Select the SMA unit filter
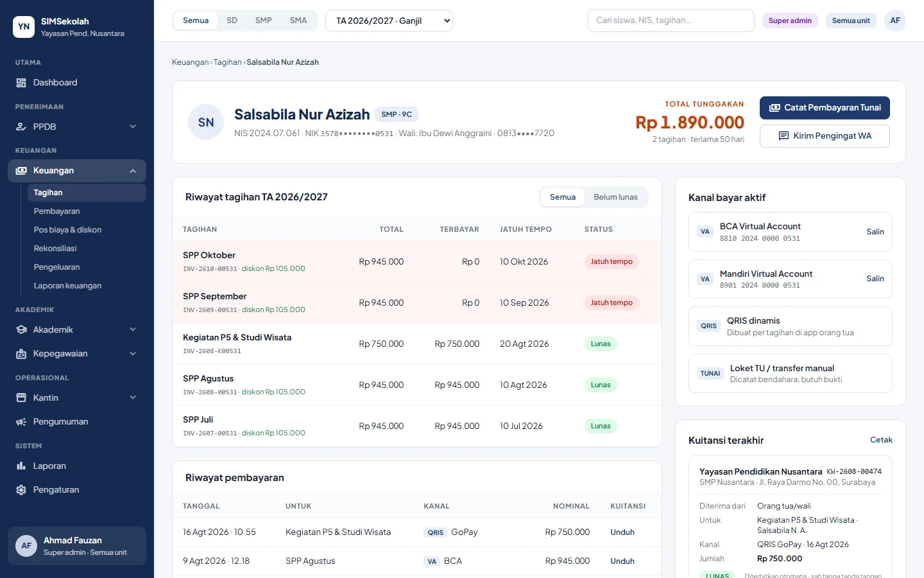Viewport: 924px width, 578px height. point(298,21)
